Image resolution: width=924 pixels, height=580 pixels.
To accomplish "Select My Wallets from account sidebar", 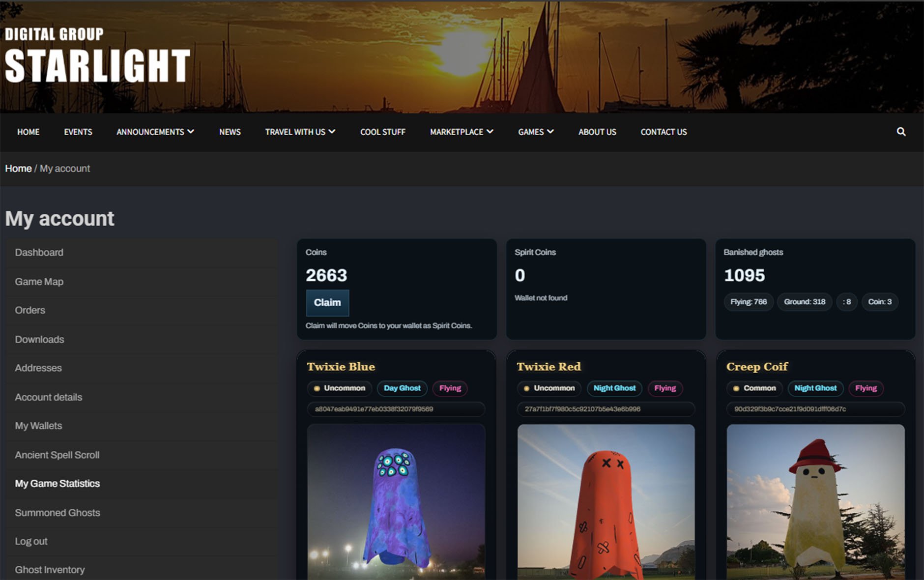I will click(38, 426).
